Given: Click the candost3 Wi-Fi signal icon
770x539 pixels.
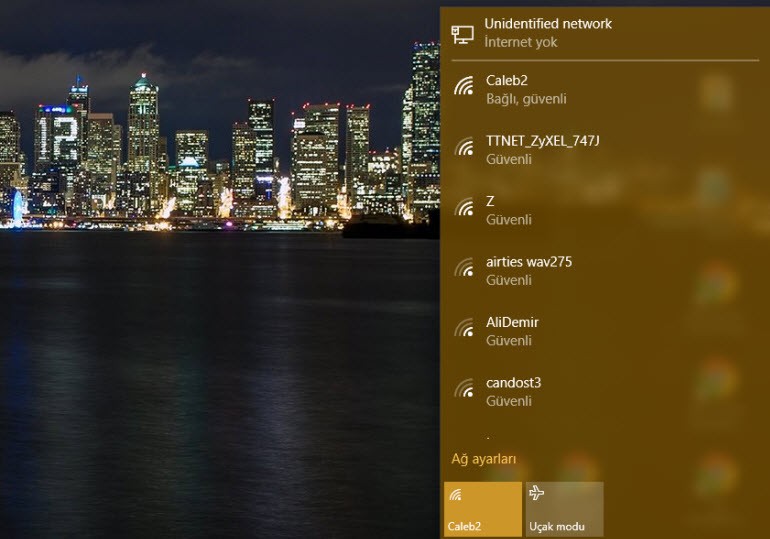Looking at the screenshot, I should pos(463,389).
